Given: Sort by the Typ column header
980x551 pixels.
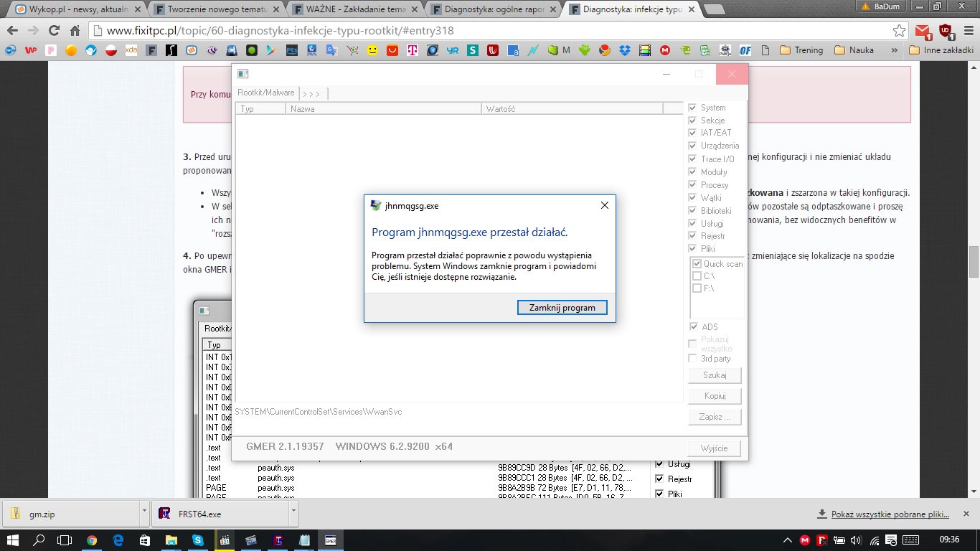Looking at the screenshot, I should pyautogui.click(x=260, y=109).
